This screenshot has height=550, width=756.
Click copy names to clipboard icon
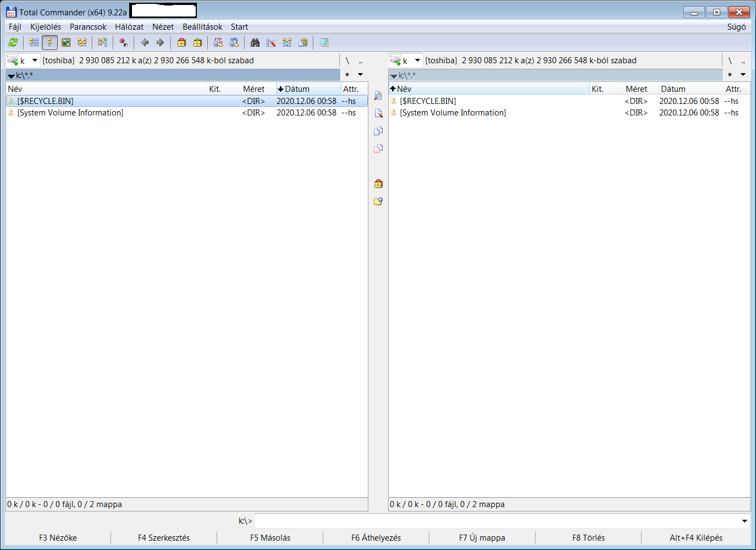[303, 42]
